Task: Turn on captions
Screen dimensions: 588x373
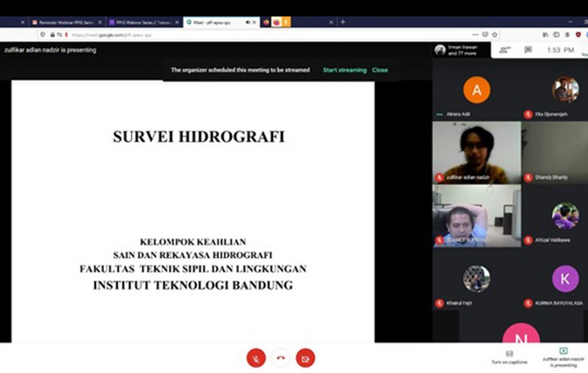Action: point(509,357)
